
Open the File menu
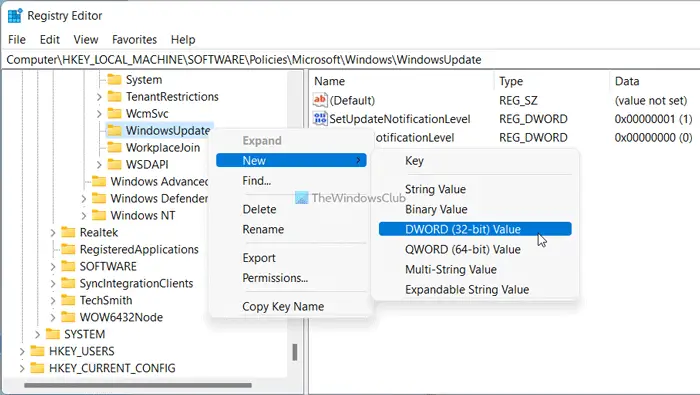[x=17, y=40]
